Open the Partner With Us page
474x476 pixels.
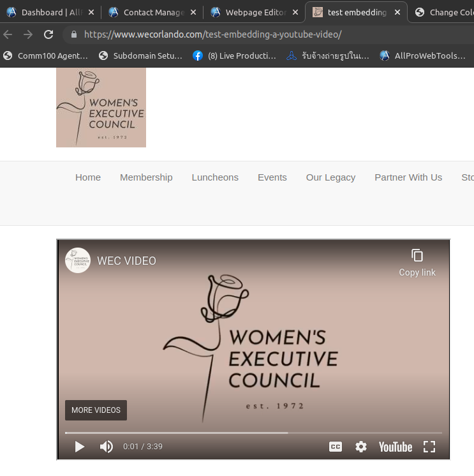408,177
